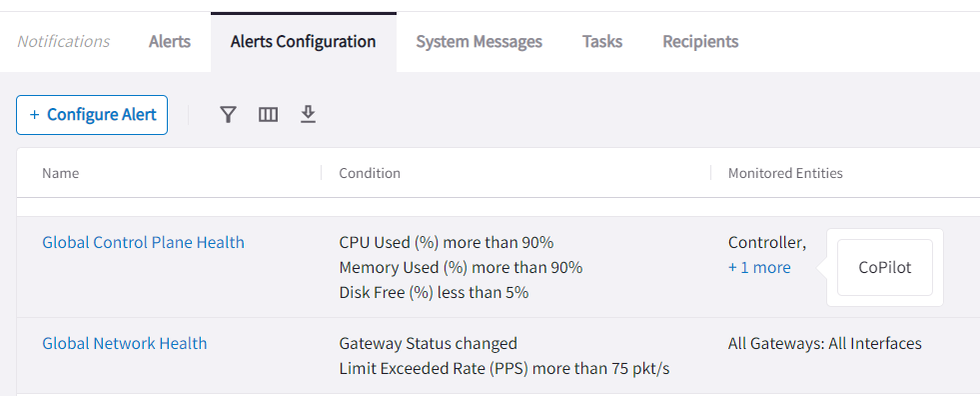
Task: Click the Monitored Entities column header
Action: (x=785, y=173)
